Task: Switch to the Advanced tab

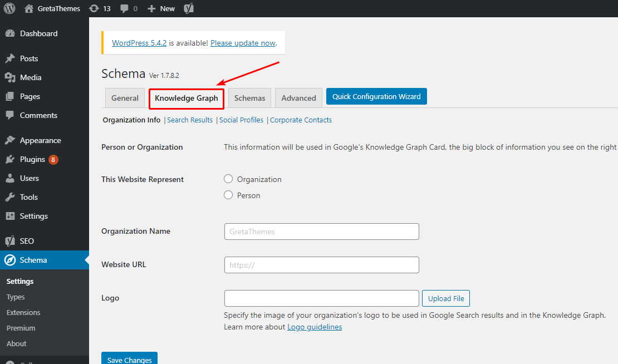Action: [x=298, y=98]
